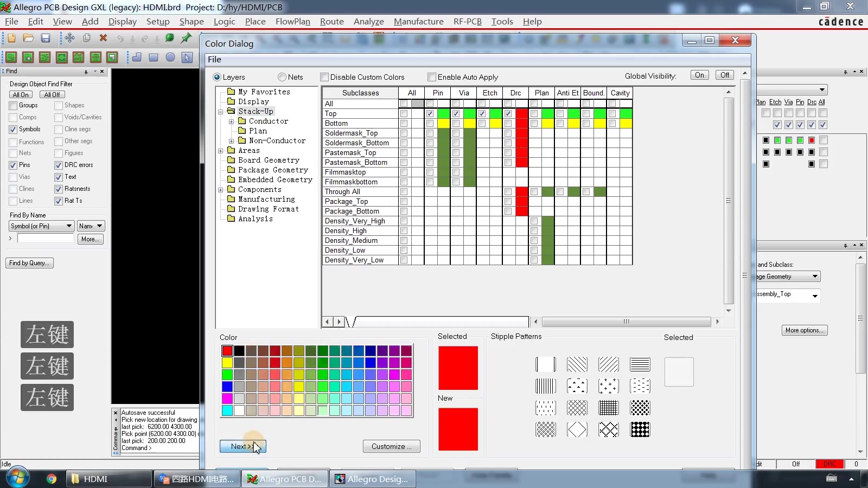Click the green pushpin Fix icon
The image size is (868, 488).
pos(186,38)
